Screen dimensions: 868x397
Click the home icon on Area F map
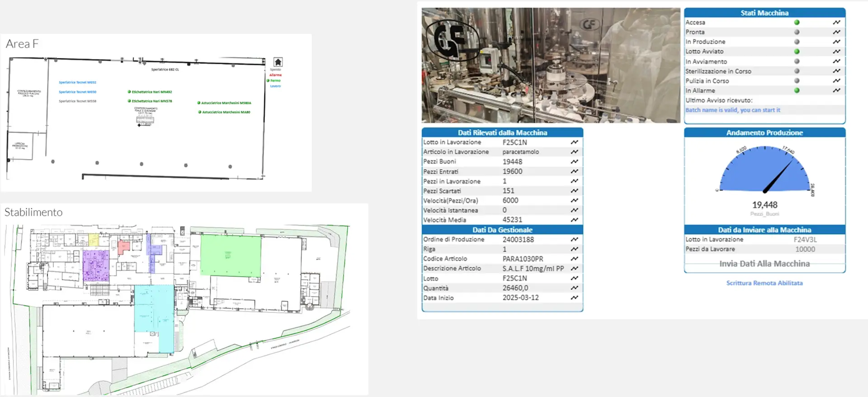click(x=278, y=62)
